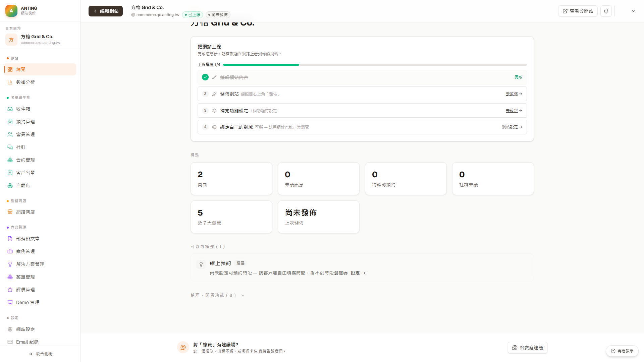Click the 網站設定 gear icon
The image size is (644, 362).
point(10,329)
